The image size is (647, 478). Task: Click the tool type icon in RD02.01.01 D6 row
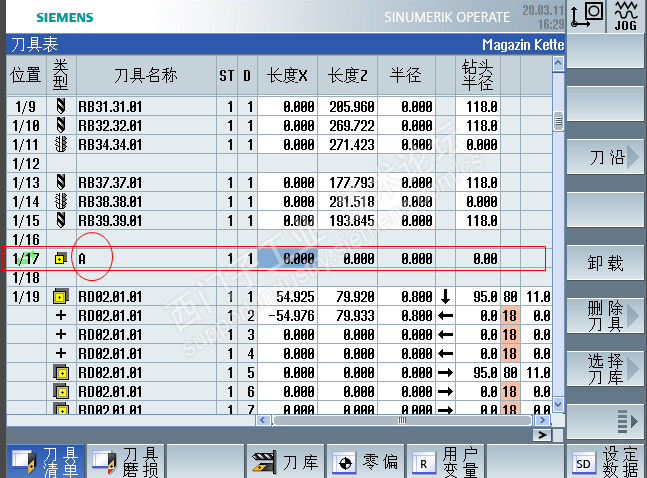coord(61,392)
